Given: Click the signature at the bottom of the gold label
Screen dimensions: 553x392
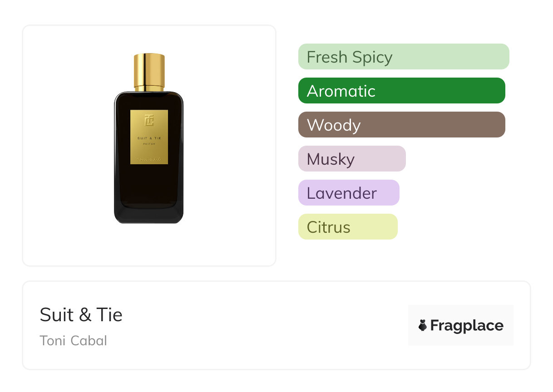Looking at the screenshot, I should tap(149, 158).
